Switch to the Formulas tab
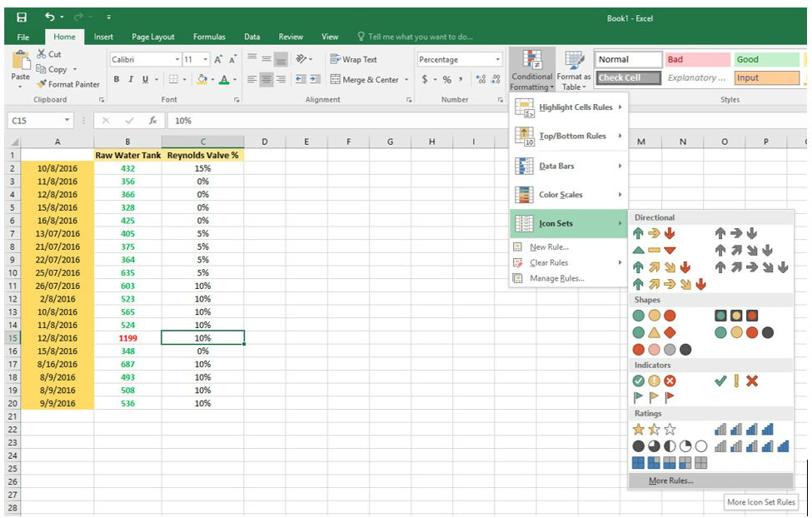The width and height of the screenshot is (812, 518). (209, 37)
